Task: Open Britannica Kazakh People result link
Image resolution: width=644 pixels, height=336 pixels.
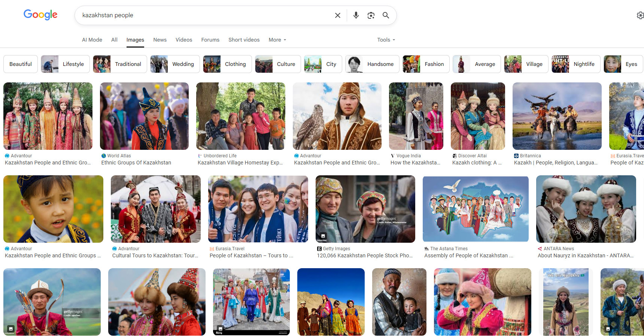Action: pyautogui.click(x=555, y=163)
